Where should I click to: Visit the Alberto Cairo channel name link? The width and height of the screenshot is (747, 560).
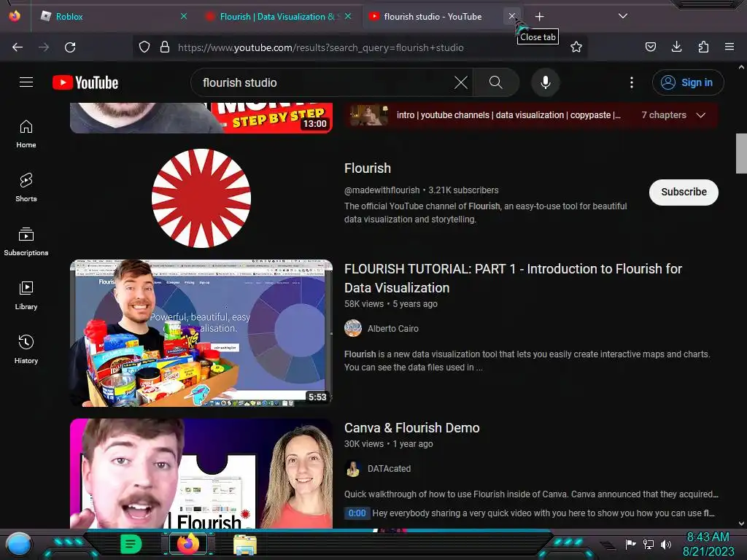393,329
